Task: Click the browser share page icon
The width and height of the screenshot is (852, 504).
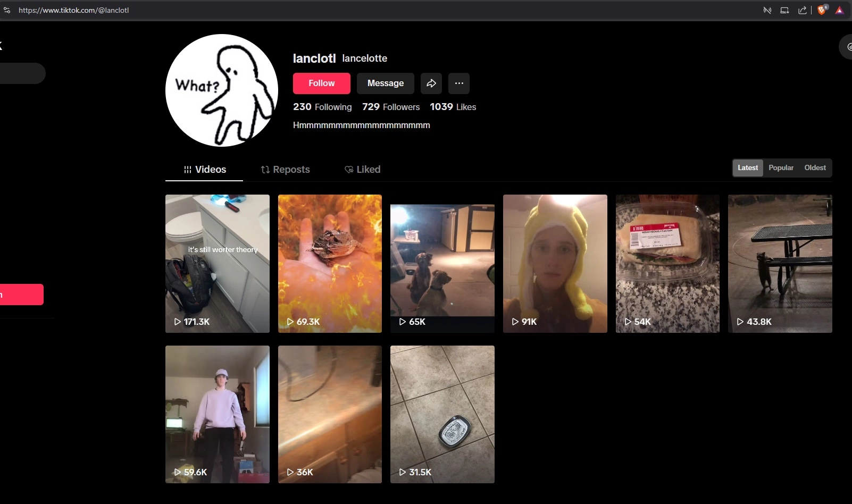Action: coord(802,10)
